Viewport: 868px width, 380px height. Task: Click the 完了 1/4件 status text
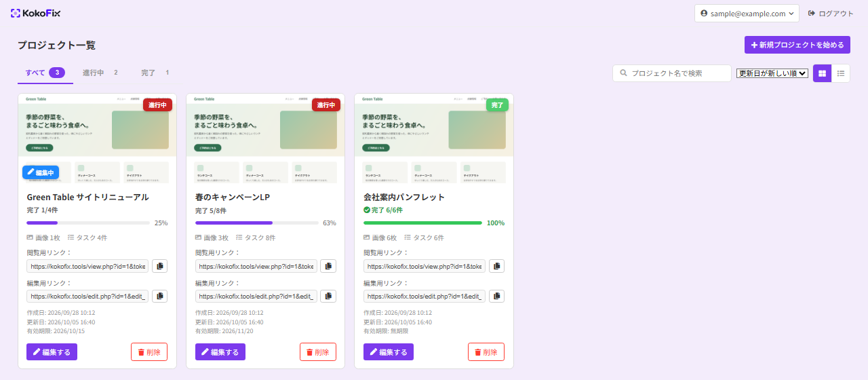point(41,210)
